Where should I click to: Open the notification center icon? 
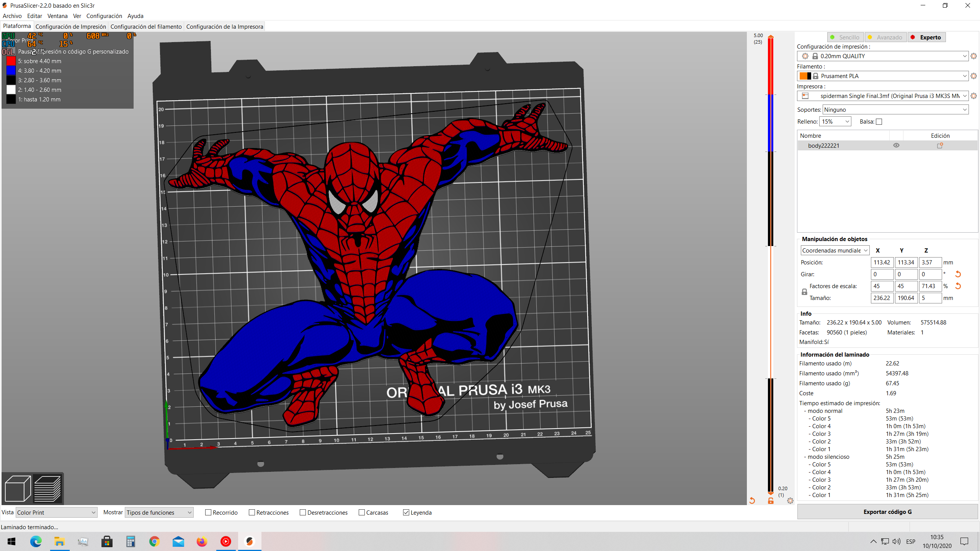click(964, 541)
